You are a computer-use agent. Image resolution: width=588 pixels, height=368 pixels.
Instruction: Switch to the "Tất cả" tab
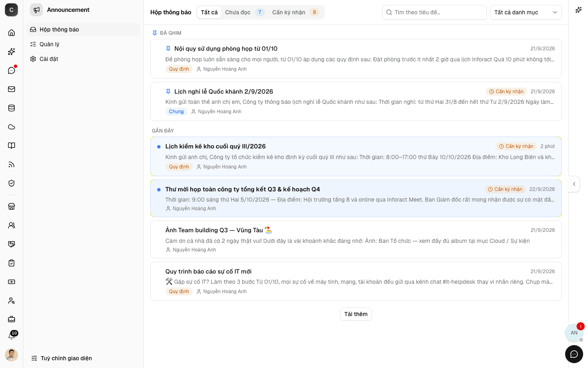click(x=209, y=12)
